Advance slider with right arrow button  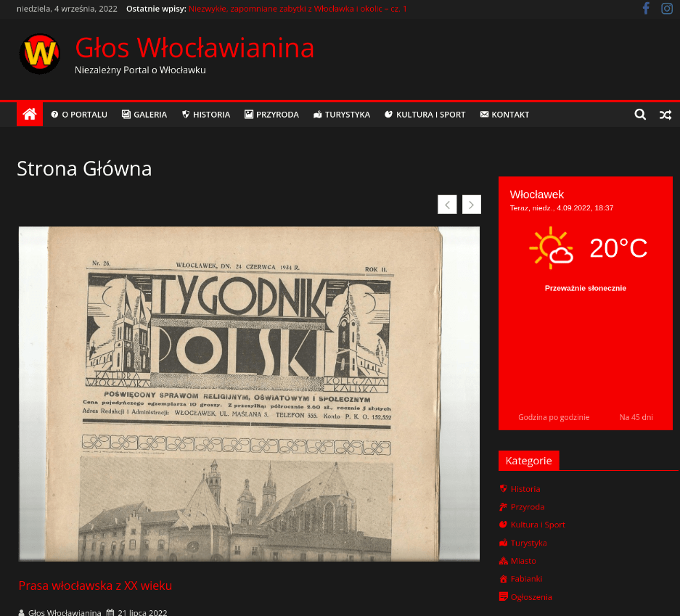(x=472, y=205)
